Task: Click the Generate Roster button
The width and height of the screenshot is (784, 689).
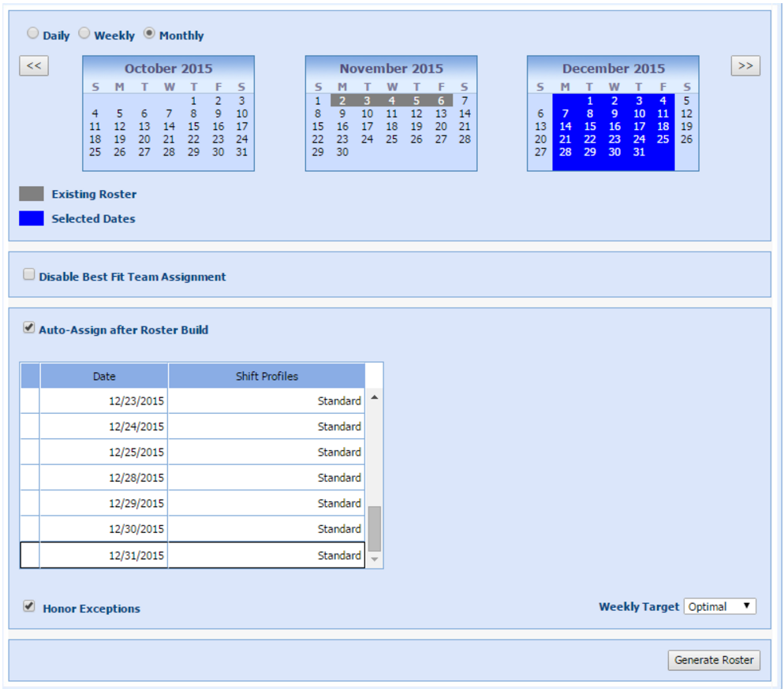Action: point(714,660)
